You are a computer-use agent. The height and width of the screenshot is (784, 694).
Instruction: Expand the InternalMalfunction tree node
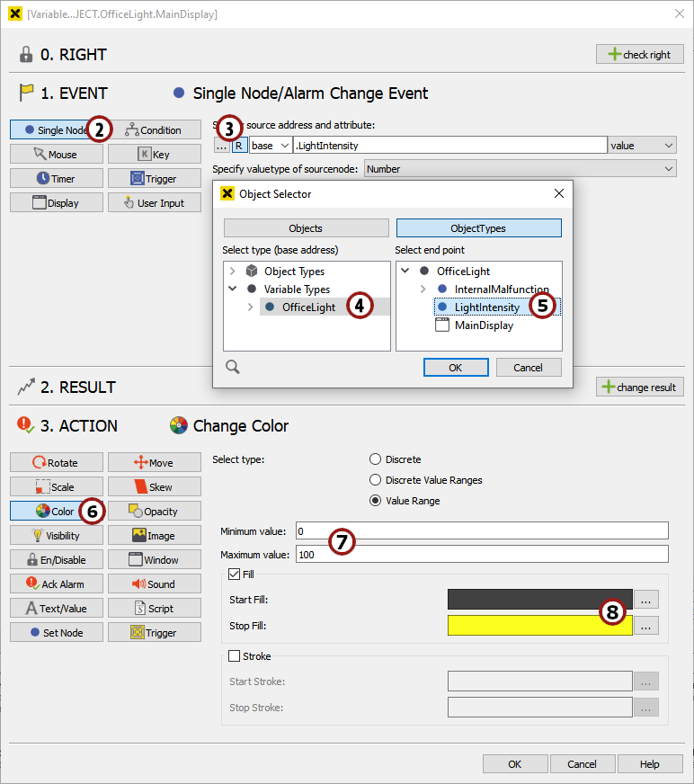(423, 290)
